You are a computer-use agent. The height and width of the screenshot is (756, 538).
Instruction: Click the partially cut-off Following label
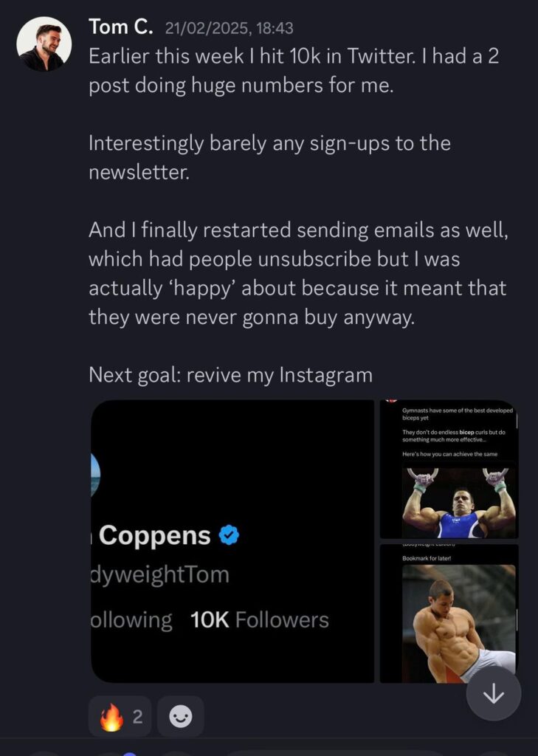click(x=131, y=620)
